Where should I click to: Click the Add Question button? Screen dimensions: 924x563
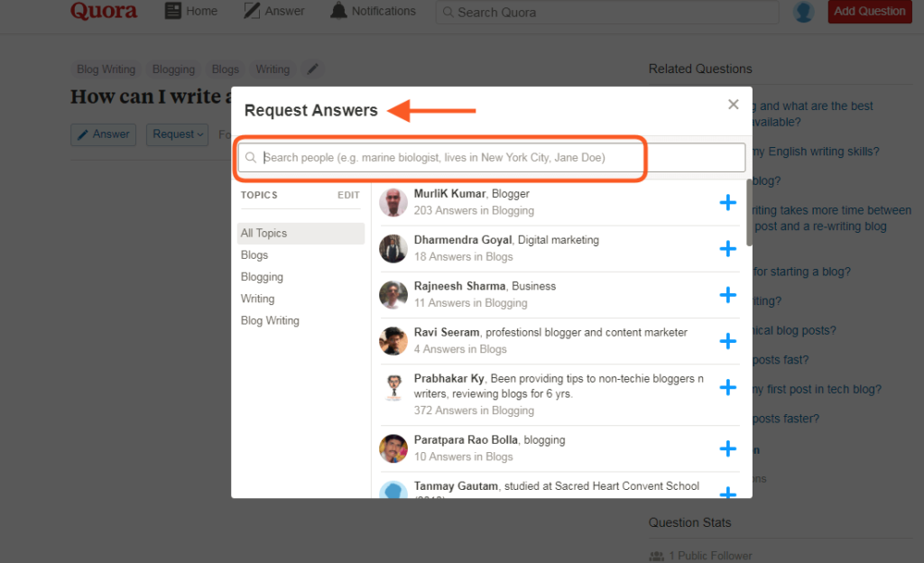click(x=870, y=11)
